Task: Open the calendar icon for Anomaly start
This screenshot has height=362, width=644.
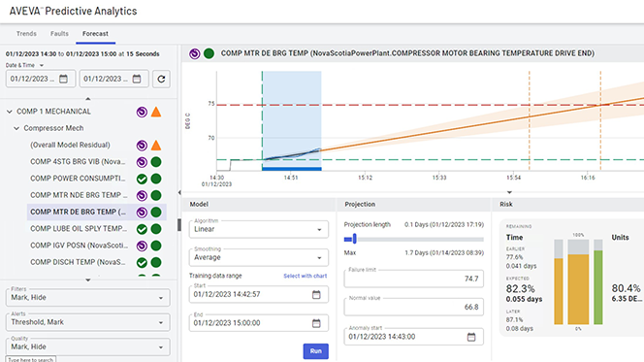Action: tap(471, 337)
